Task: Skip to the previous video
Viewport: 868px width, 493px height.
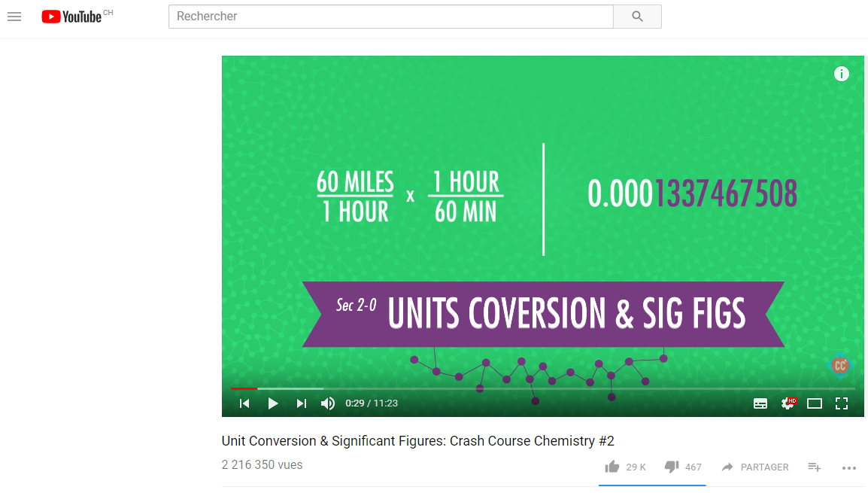Action: (244, 403)
